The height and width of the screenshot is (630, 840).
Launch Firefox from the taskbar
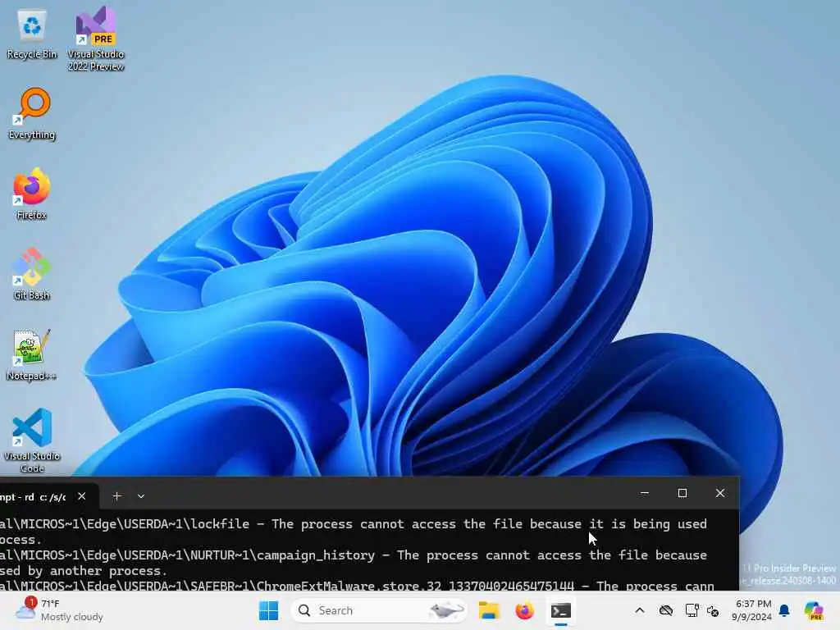tap(524, 610)
